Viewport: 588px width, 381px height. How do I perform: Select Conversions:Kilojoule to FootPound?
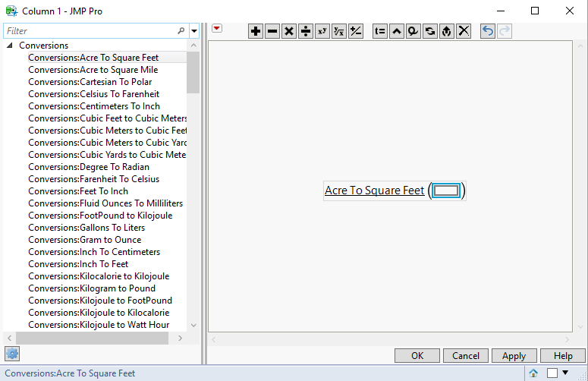100,301
